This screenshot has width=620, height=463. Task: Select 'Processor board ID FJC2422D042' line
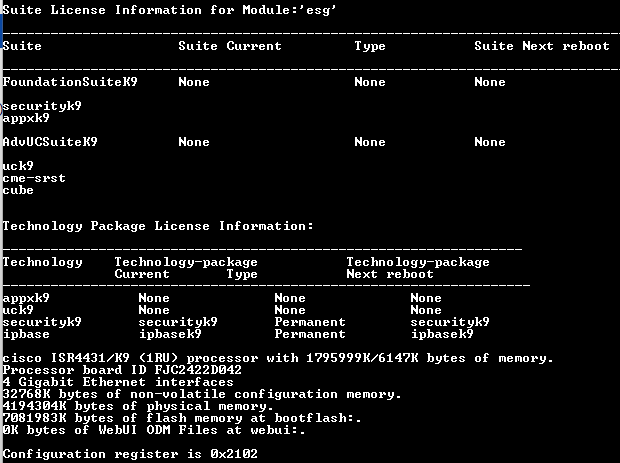122,370
